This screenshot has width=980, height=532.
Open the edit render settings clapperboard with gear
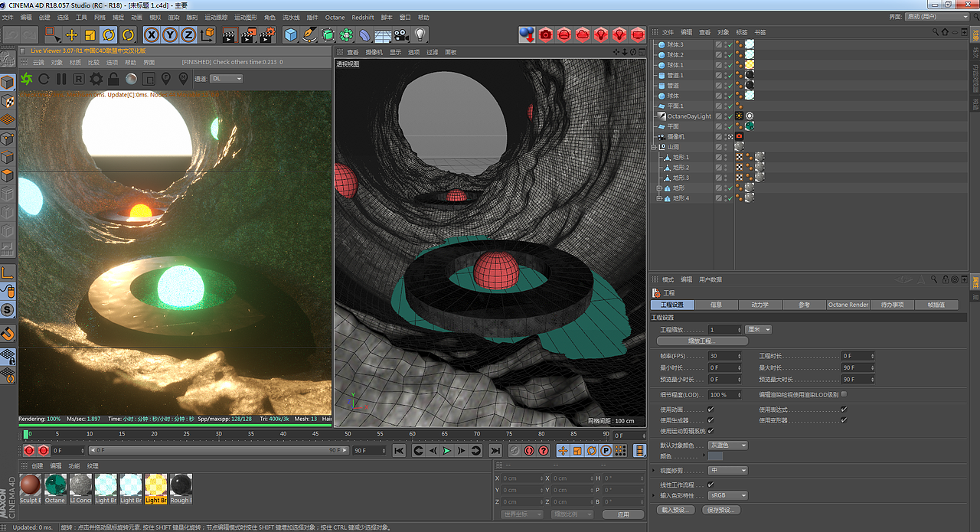tap(267, 34)
